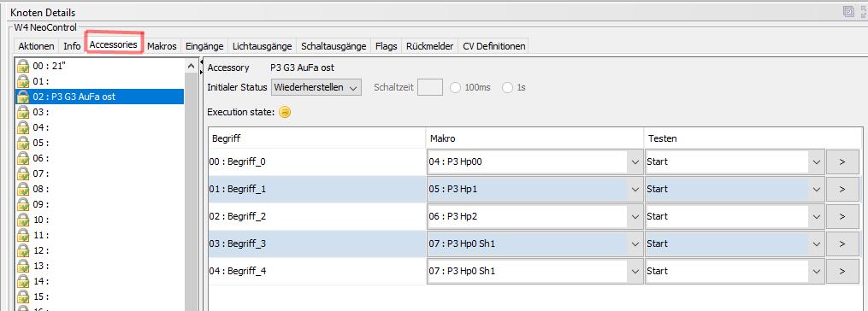Click the lock icon of accessory 00 : 21"

click(x=23, y=66)
